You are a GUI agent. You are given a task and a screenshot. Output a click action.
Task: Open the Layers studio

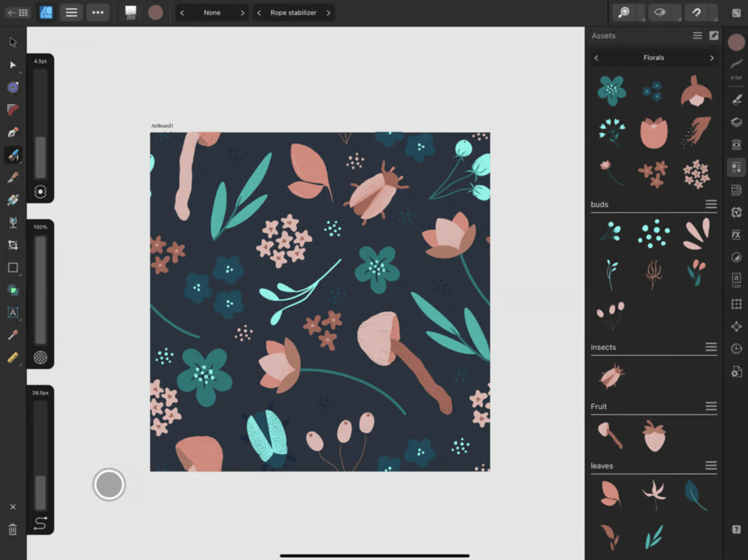click(x=736, y=122)
